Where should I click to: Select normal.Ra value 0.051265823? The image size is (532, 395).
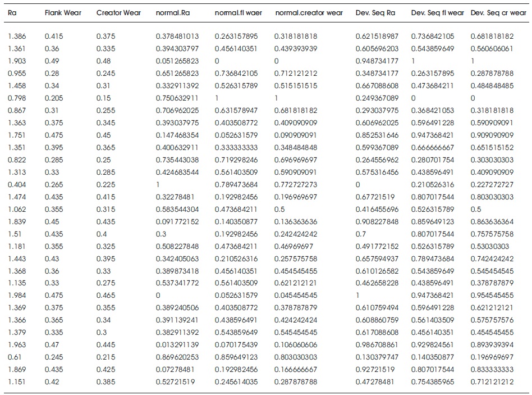pyautogui.click(x=177, y=61)
